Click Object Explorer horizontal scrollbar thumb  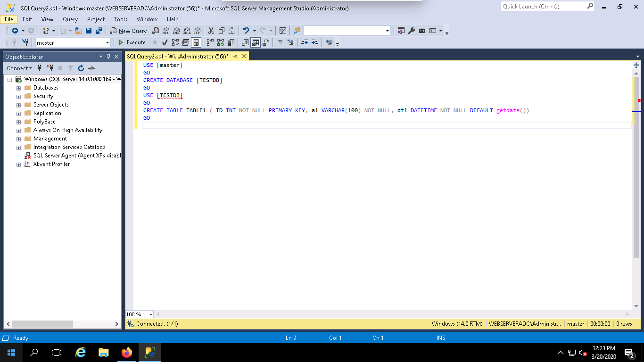(43, 324)
